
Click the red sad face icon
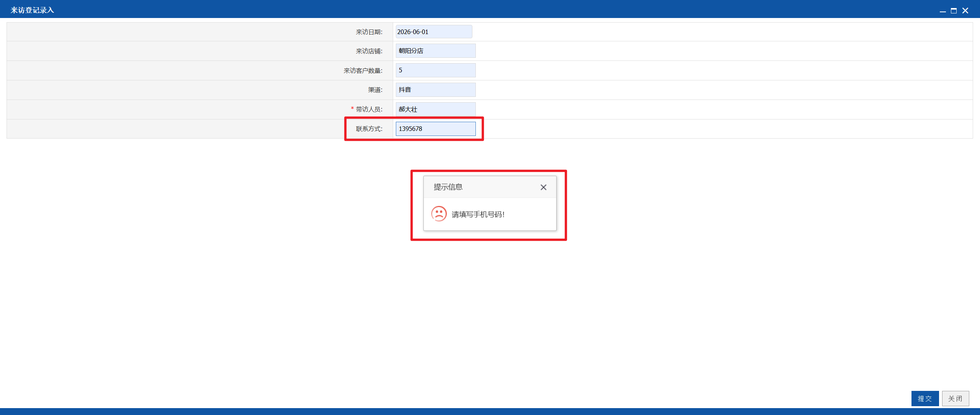click(x=439, y=214)
